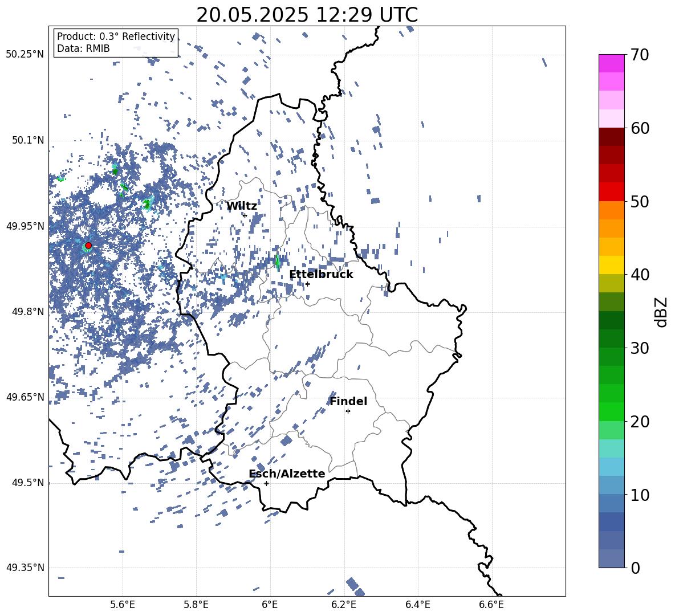Click the 70 tick on colorbar

coord(640,55)
